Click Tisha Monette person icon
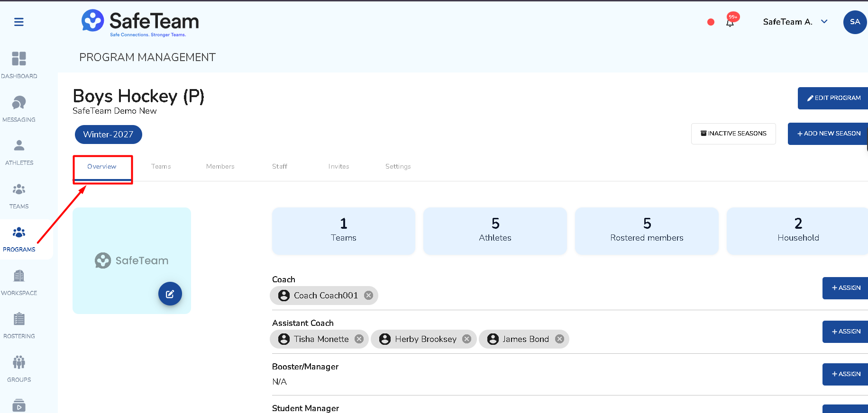 click(x=284, y=339)
